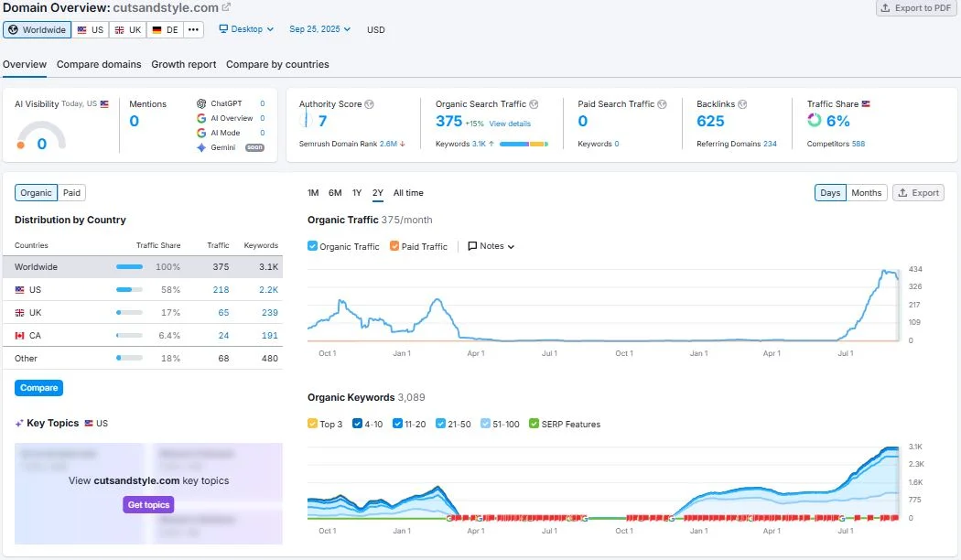Click the Worldwide traffic share bar

click(129, 267)
